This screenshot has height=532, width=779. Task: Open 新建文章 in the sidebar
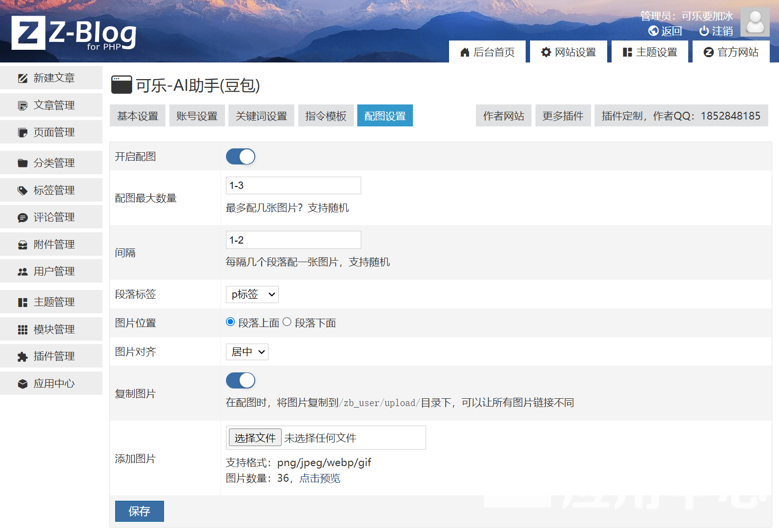(x=51, y=78)
